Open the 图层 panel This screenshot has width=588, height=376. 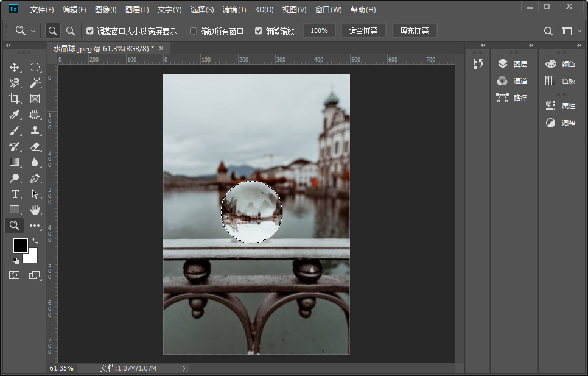coord(513,64)
